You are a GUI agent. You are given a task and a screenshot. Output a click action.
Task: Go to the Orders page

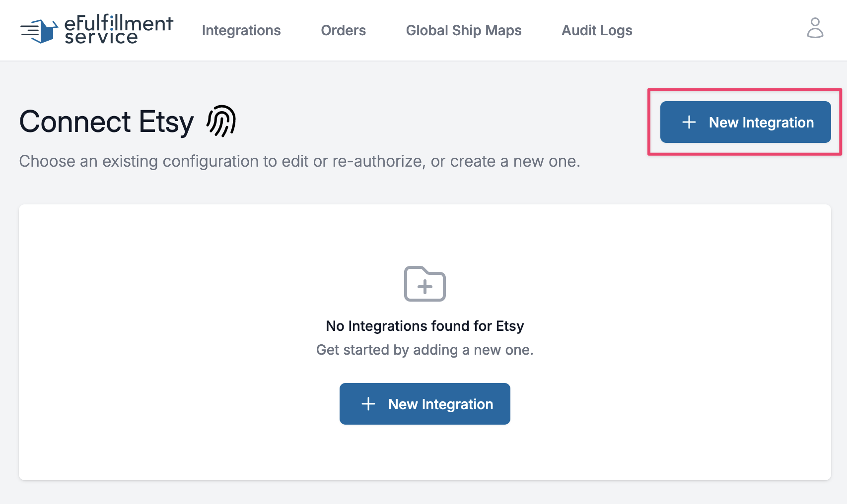344,30
